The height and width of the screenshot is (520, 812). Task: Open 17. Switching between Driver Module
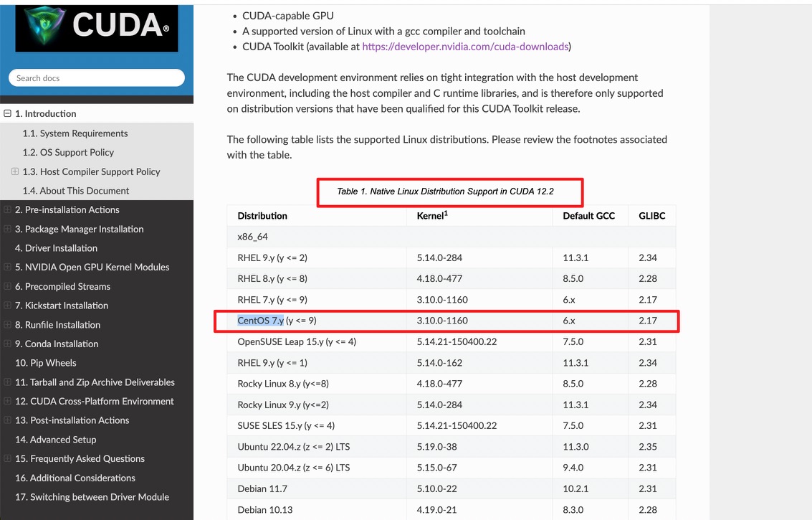click(x=92, y=496)
